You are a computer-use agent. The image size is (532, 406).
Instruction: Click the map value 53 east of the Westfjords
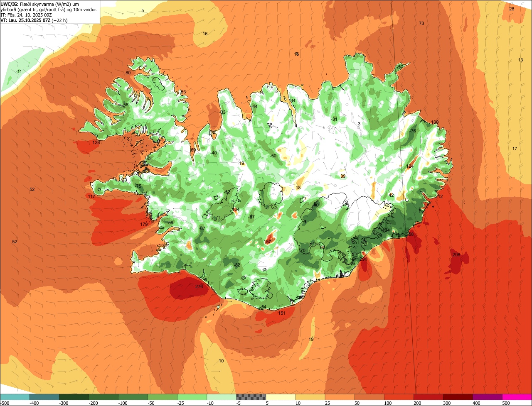coord(183,92)
